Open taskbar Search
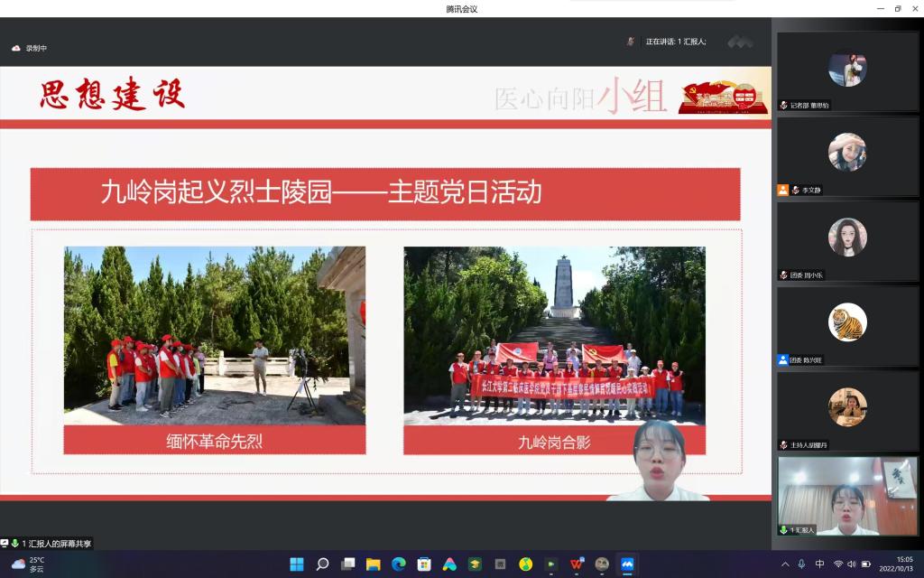924x578 pixels. pyautogui.click(x=322, y=564)
